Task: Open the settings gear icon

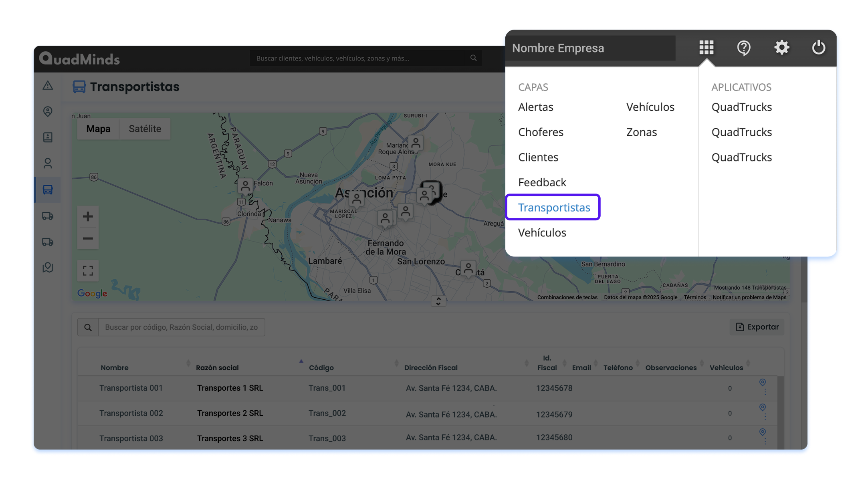Action: pos(781,47)
